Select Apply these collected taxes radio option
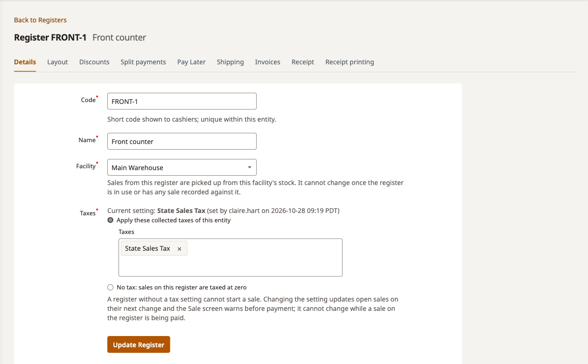The width and height of the screenshot is (588, 364). click(111, 220)
